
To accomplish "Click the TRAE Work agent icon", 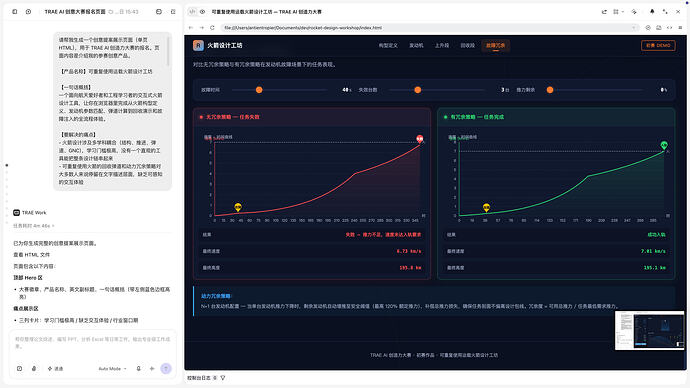I will [x=16, y=212].
